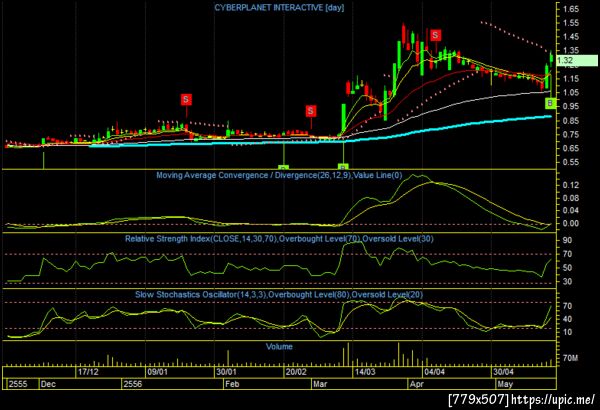Click the 0.65 price axis label
This screenshot has height=410, width=600.
point(571,148)
